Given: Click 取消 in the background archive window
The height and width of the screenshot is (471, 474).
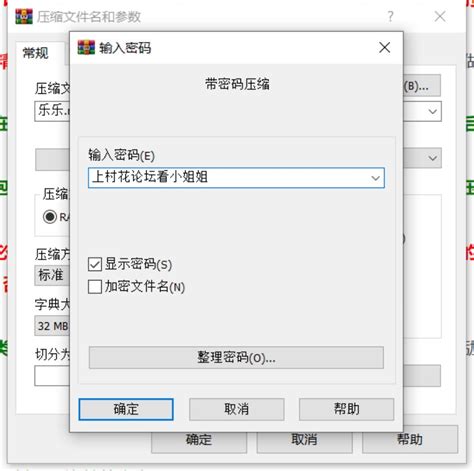Looking at the screenshot, I should point(304,441).
